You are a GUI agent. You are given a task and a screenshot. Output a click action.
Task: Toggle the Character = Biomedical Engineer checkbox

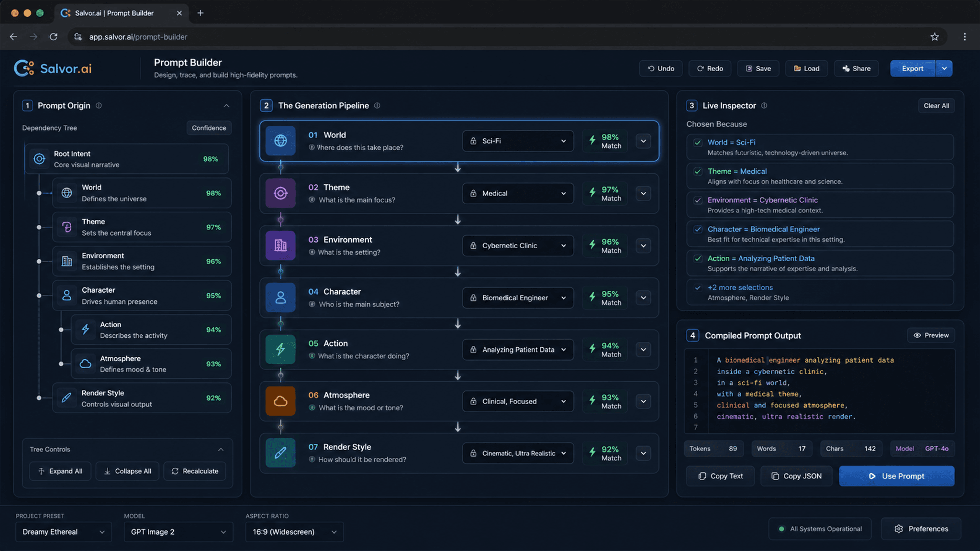[698, 229]
